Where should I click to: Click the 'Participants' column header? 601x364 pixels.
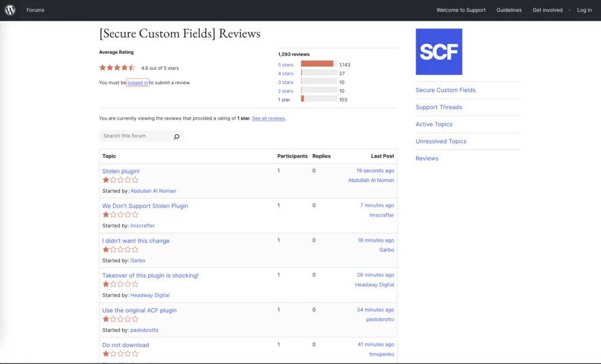(292, 156)
